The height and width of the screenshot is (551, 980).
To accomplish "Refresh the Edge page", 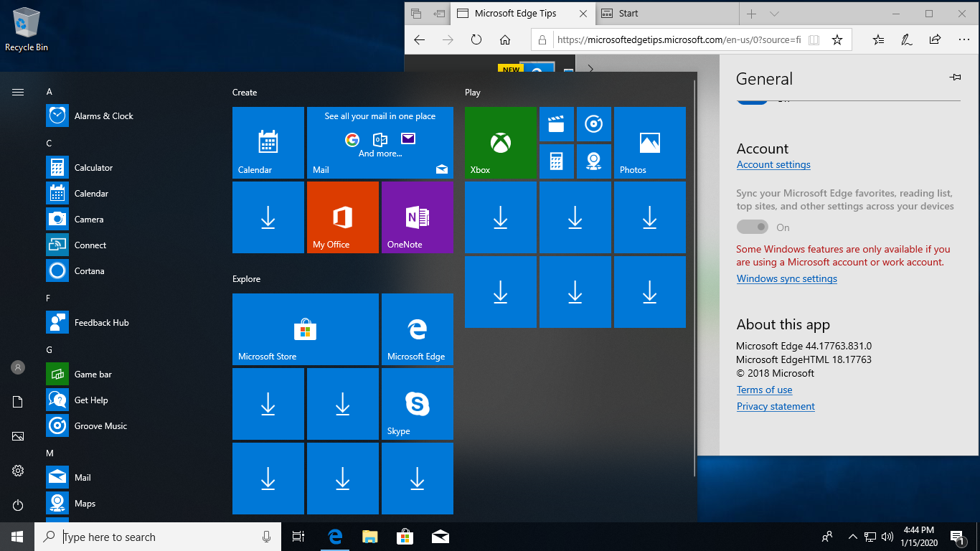I will (x=476, y=40).
